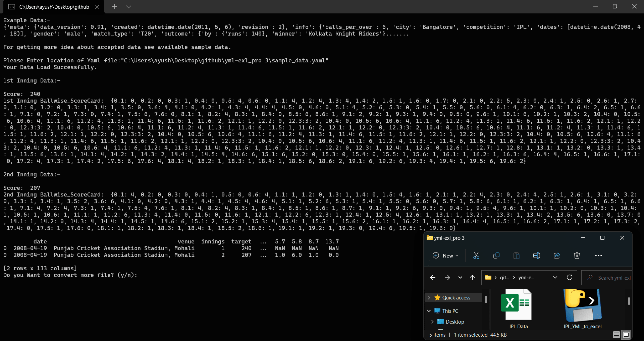Open the See more ellipsis menu
Image resolution: width=644 pixels, height=341 pixels.
point(598,255)
